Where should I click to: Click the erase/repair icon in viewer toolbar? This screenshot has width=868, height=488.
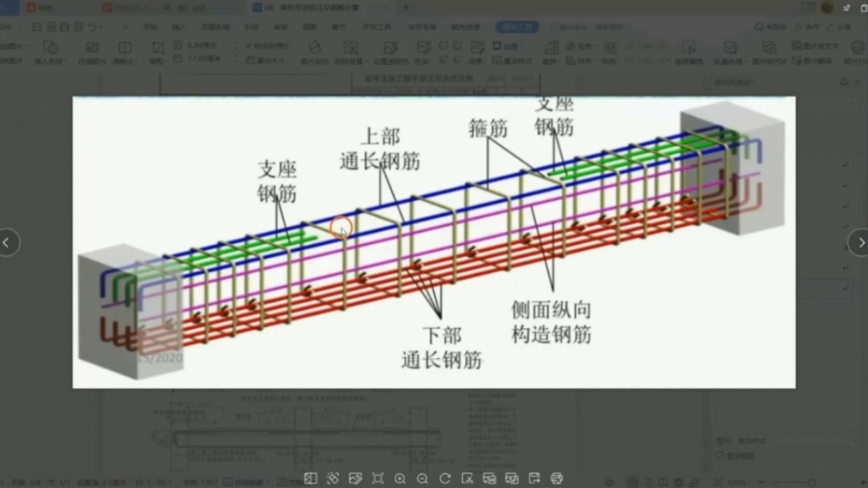tap(333, 478)
